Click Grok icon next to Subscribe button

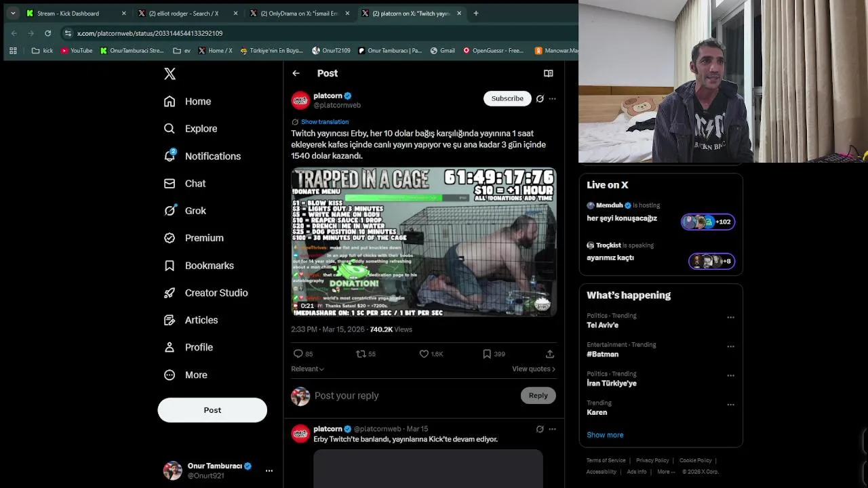point(540,98)
